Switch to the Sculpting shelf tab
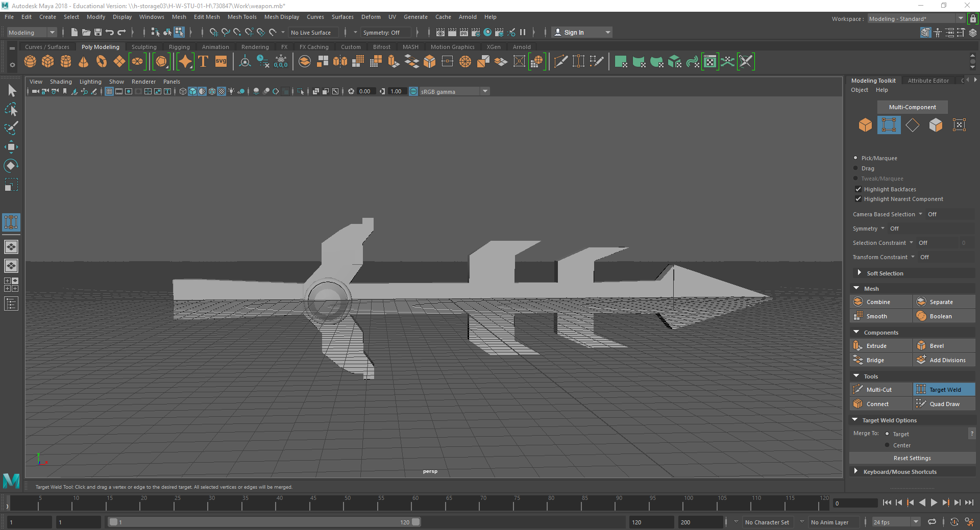The width and height of the screenshot is (980, 530). coord(144,47)
